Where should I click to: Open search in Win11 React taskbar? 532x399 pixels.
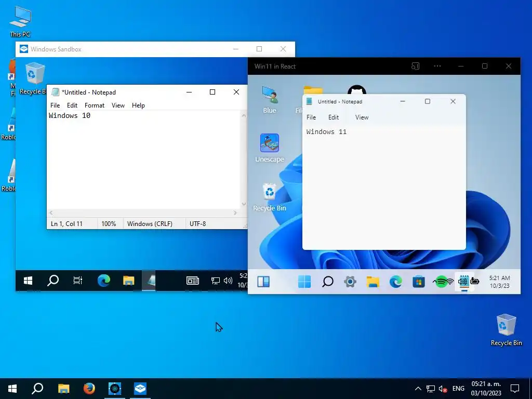point(327,282)
